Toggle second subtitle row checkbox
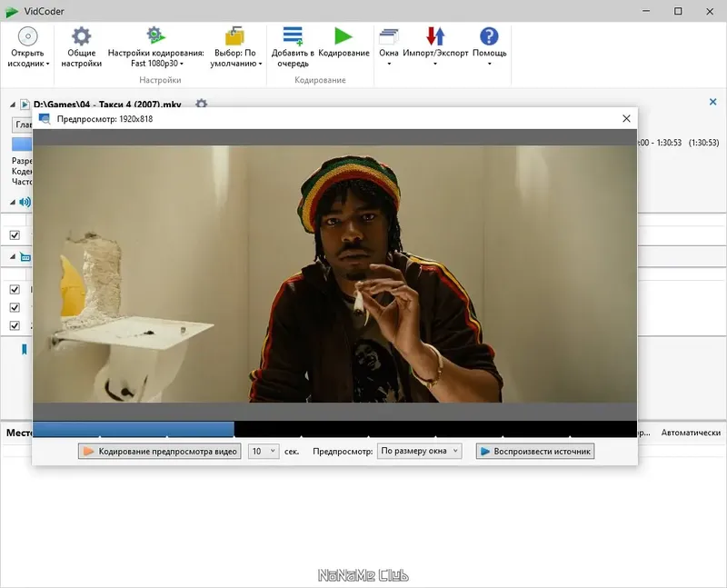 pyautogui.click(x=15, y=307)
